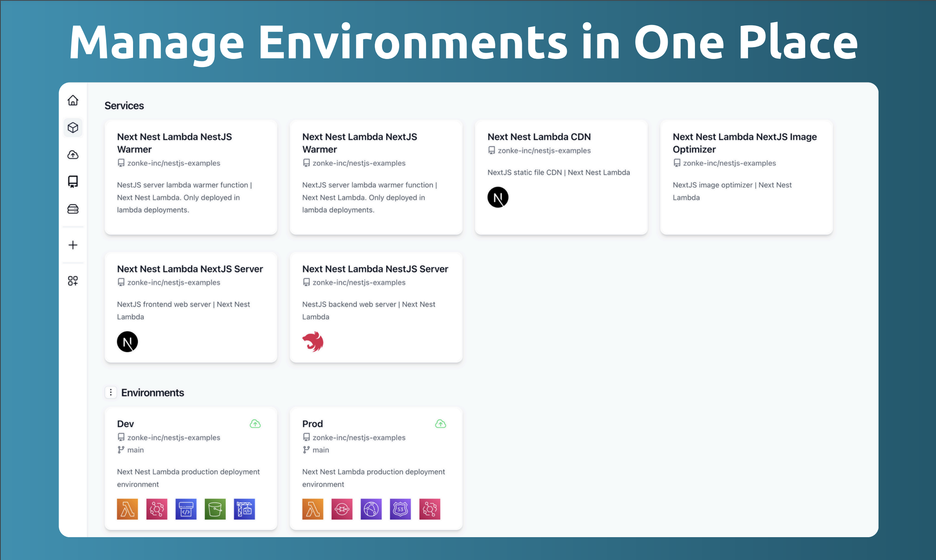Screen dimensions: 936x560
Task: Click the NestJS logo on NestJS Server card
Action: [313, 342]
